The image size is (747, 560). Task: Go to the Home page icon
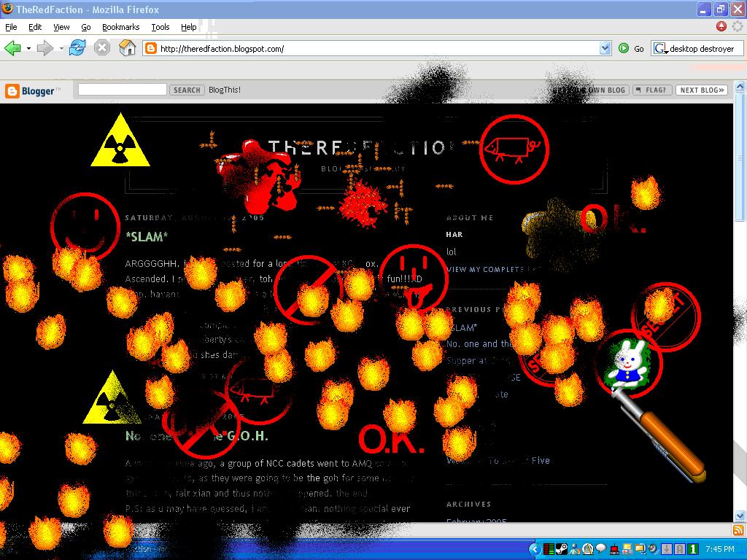127,48
